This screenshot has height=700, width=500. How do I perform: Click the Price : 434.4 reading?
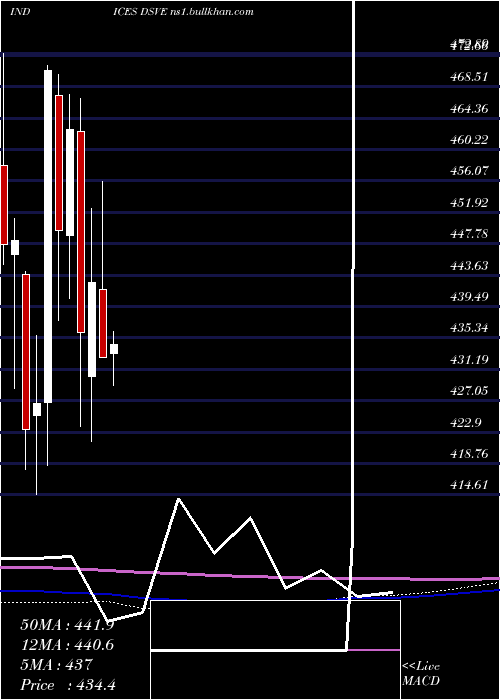point(68,685)
